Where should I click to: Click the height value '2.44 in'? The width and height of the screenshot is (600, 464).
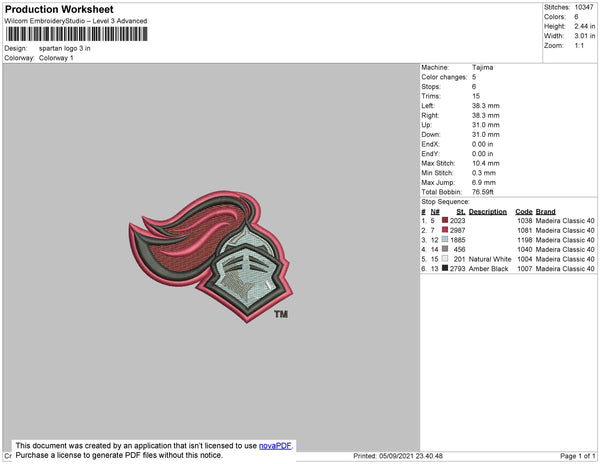(x=585, y=26)
